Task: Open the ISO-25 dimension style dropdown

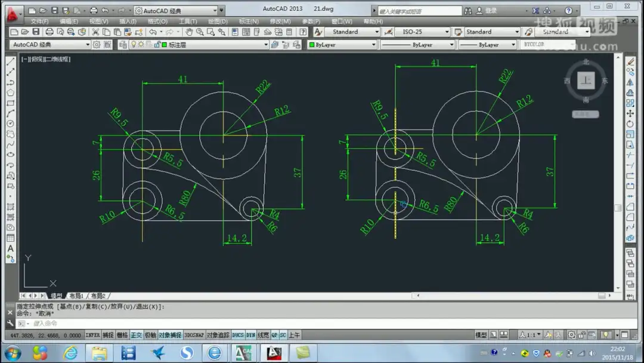Action: point(447,32)
